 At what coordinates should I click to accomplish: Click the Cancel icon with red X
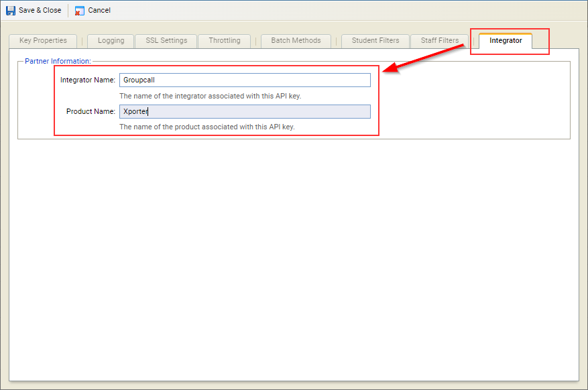[x=79, y=11]
